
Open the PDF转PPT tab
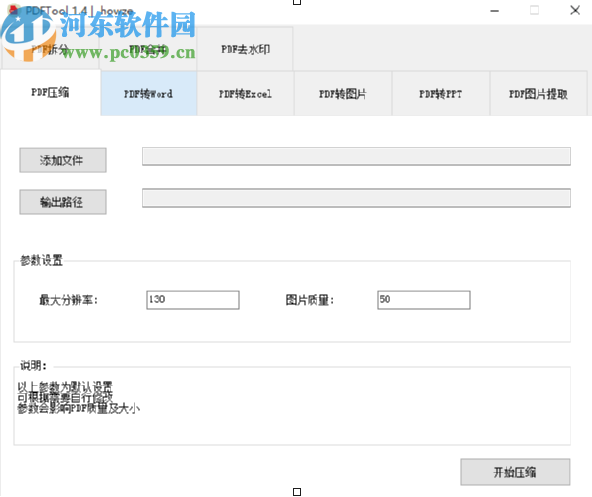point(441,94)
